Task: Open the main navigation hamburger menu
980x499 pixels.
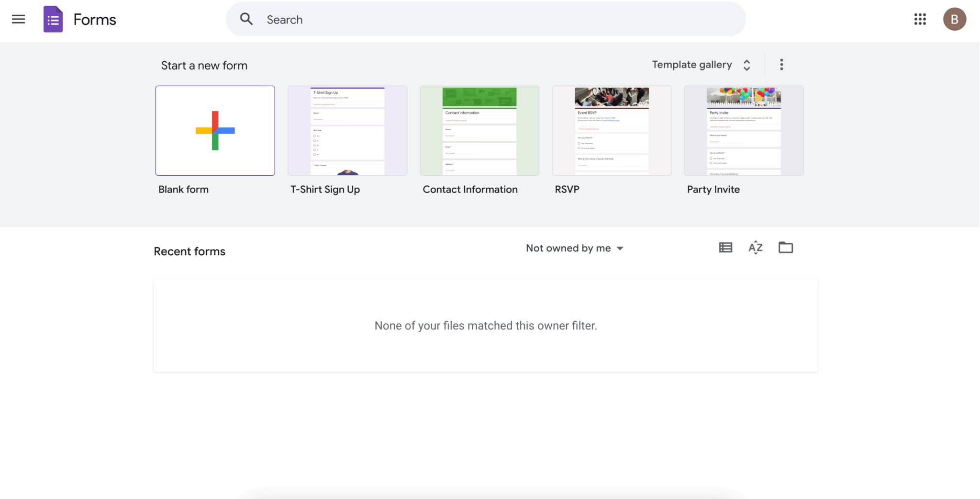Action: (x=19, y=19)
